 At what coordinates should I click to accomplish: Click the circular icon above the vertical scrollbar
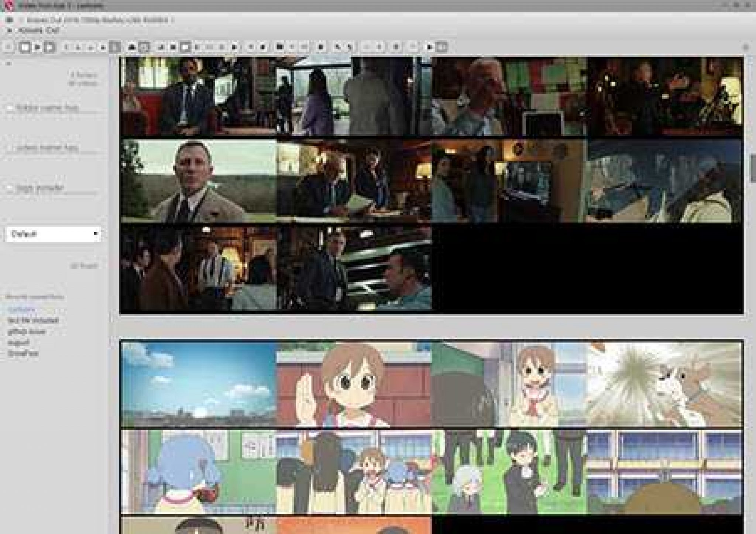[x=746, y=47]
